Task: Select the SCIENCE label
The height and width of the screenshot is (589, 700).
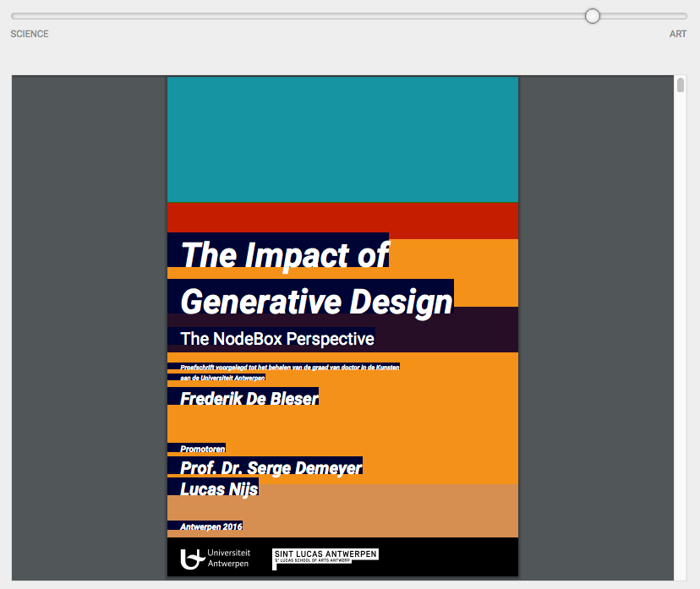Action: point(29,34)
